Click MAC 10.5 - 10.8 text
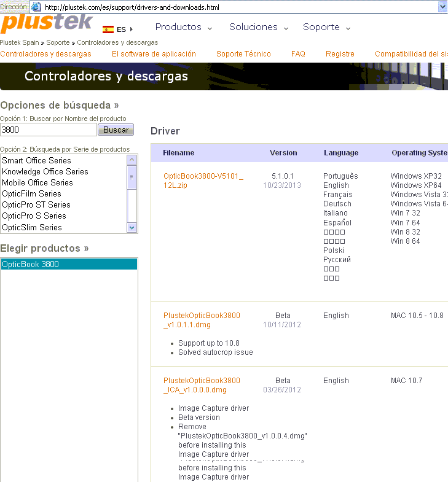The image size is (448, 482). (x=417, y=316)
